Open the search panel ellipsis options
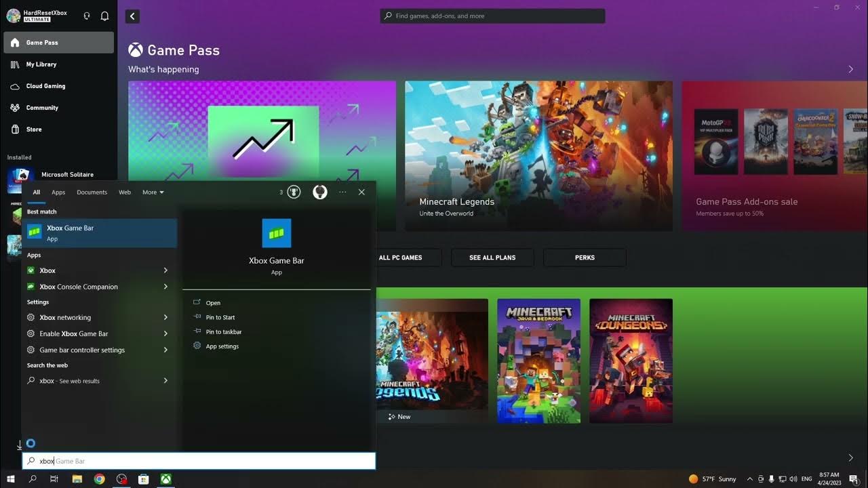 click(342, 192)
